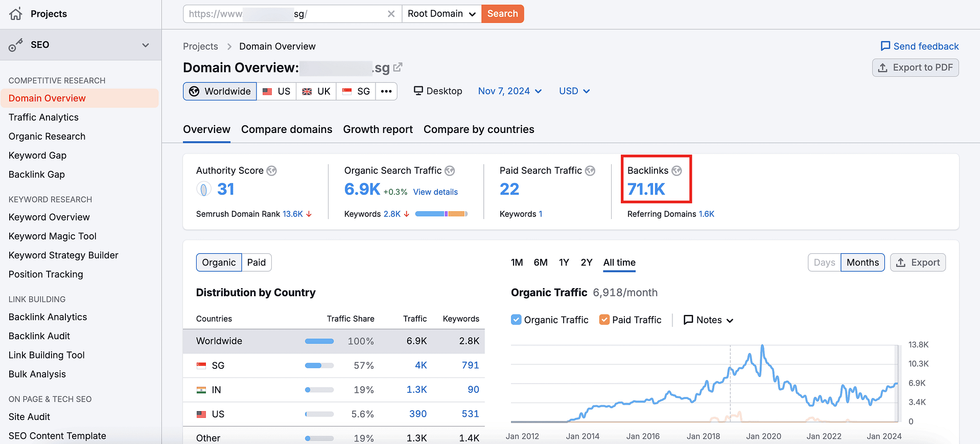Select the 2Y time range

(587, 262)
